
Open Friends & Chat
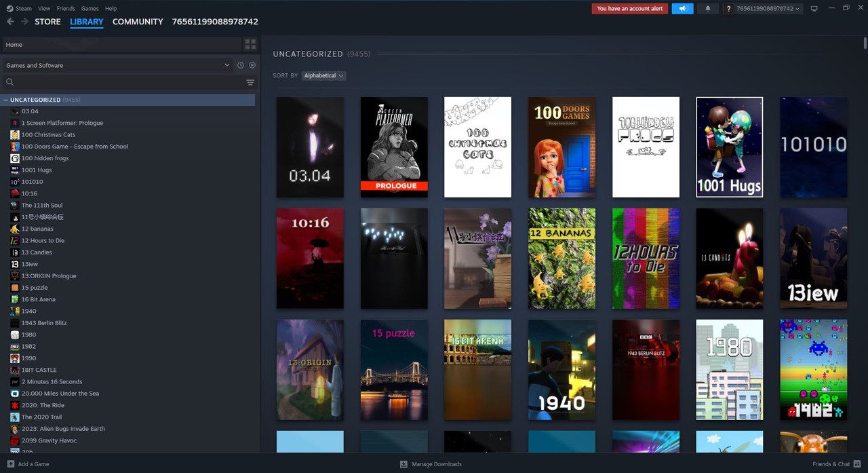point(837,464)
